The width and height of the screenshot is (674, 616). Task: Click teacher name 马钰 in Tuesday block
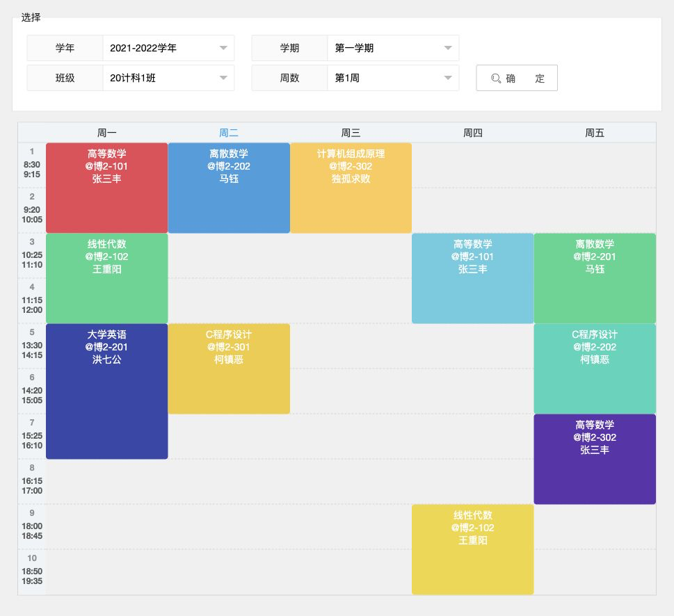pyautogui.click(x=229, y=179)
